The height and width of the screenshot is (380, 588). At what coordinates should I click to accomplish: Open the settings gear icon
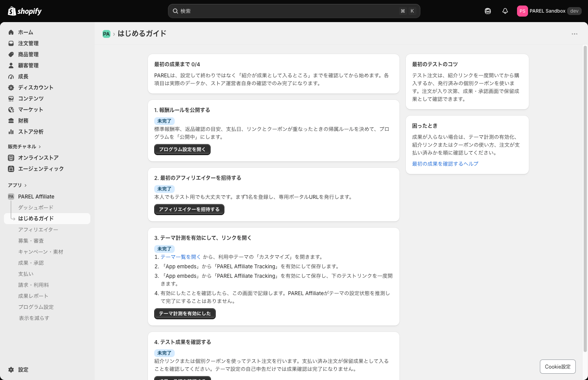click(x=11, y=370)
